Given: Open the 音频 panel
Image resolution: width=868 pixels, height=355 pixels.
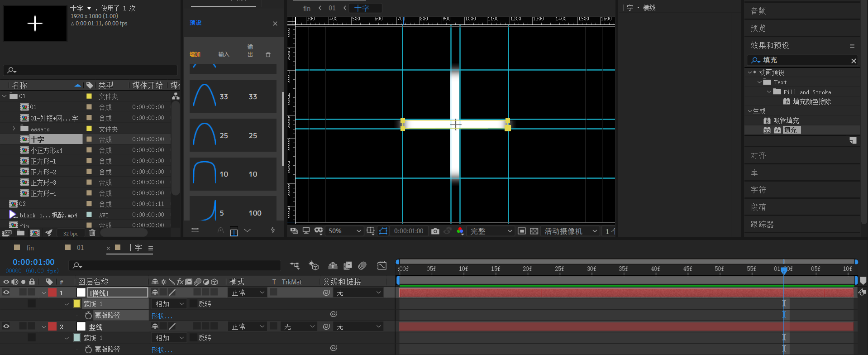Looking at the screenshot, I should (x=758, y=11).
